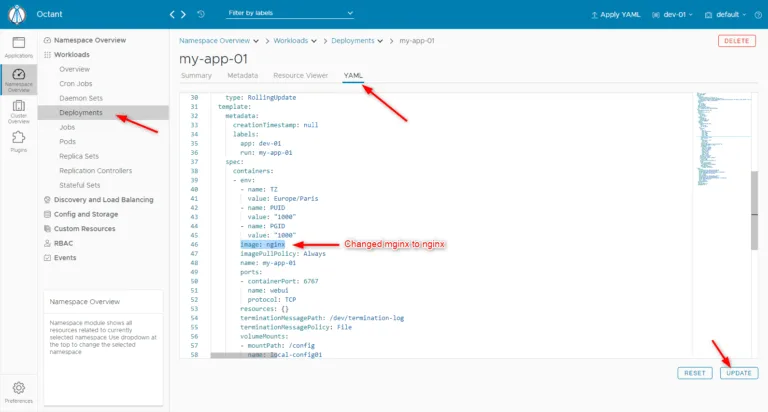This screenshot has width=768, height=412.
Task: Navigate forward with the right arrow
Action: [x=184, y=14]
